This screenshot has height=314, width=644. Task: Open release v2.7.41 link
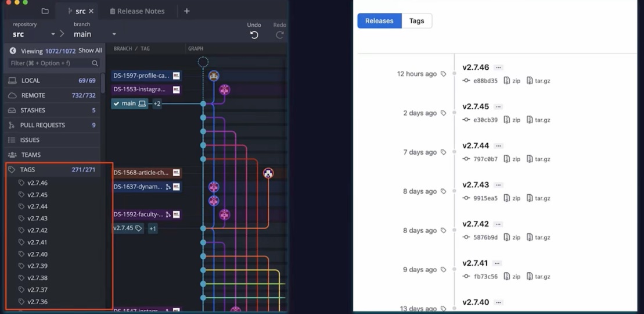pyautogui.click(x=475, y=263)
